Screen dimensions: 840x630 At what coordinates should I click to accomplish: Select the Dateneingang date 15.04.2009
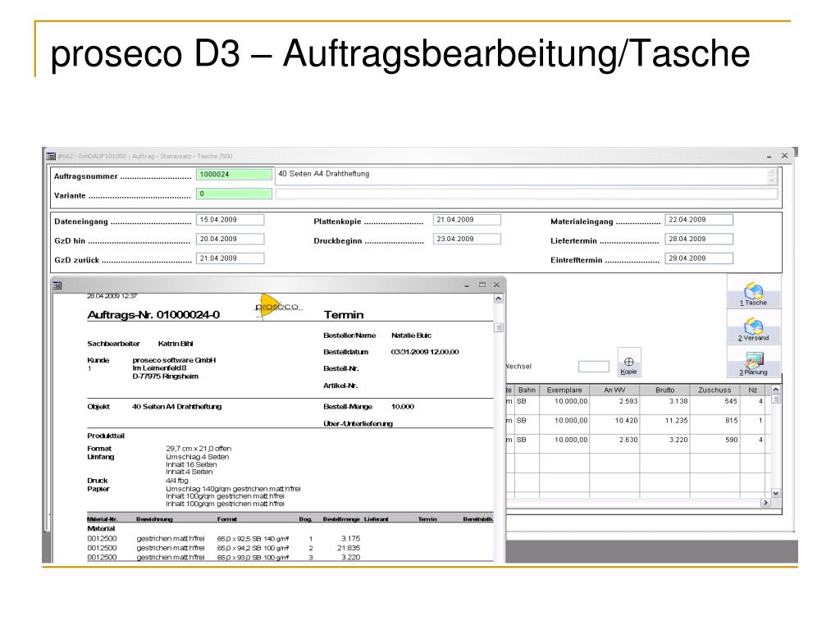pos(231,220)
